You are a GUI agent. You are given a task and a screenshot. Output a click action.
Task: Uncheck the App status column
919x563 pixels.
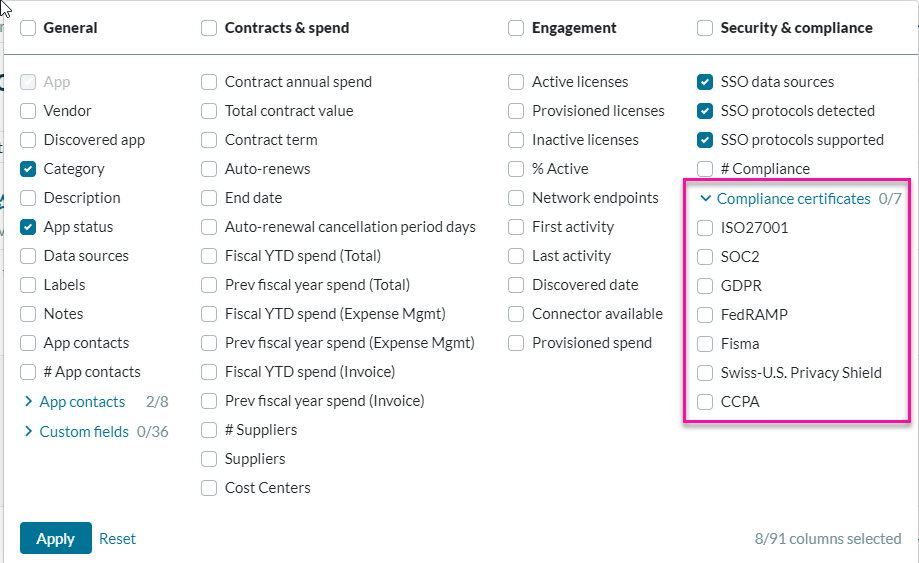(x=28, y=227)
